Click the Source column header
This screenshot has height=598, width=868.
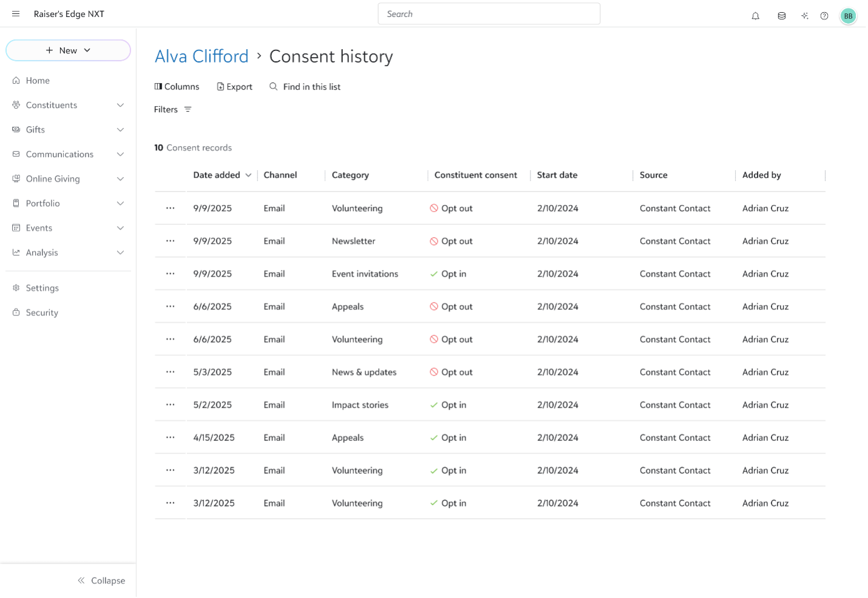(x=654, y=175)
